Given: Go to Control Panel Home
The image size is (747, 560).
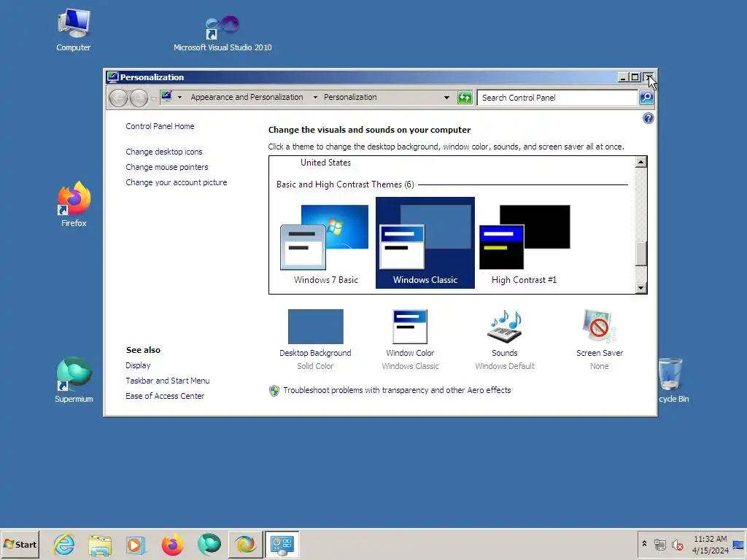Looking at the screenshot, I should (x=160, y=126).
